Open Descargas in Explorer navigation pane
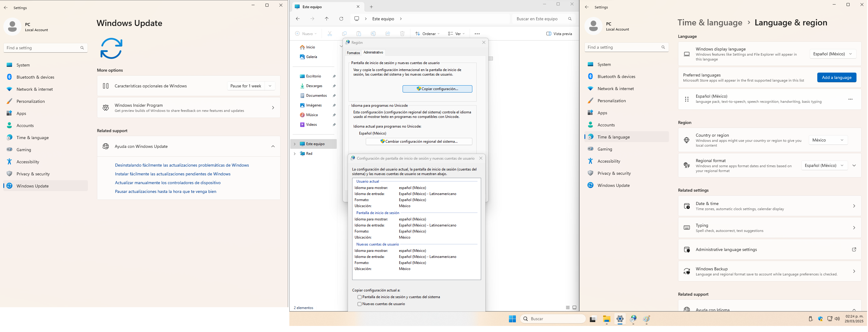The image size is (868, 332). pyautogui.click(x=314, y=86)
